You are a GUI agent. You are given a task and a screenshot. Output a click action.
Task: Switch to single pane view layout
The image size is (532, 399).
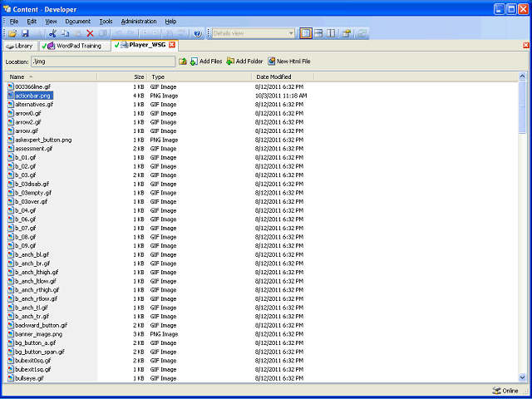(x=306, y=33)
